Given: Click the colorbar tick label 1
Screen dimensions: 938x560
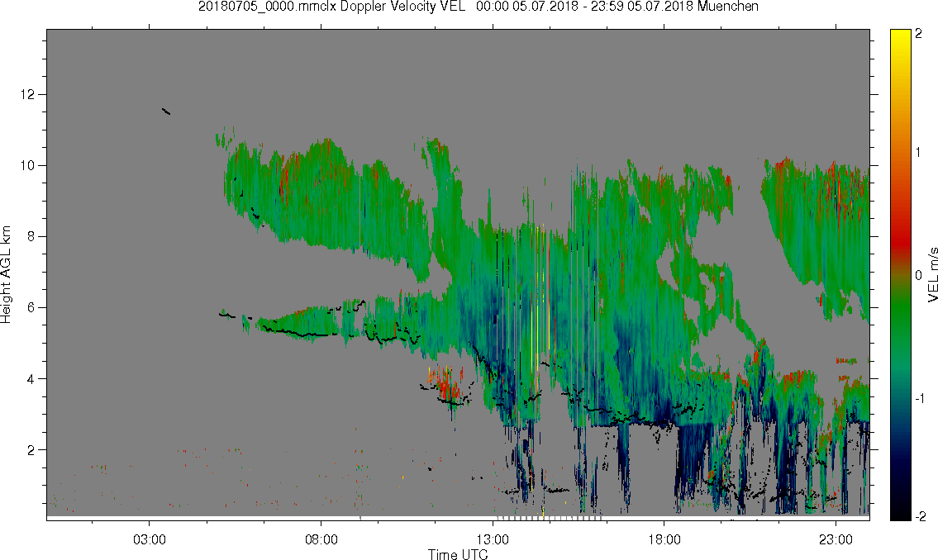Looking at the screenshot, I should click(x=918, y=153).
